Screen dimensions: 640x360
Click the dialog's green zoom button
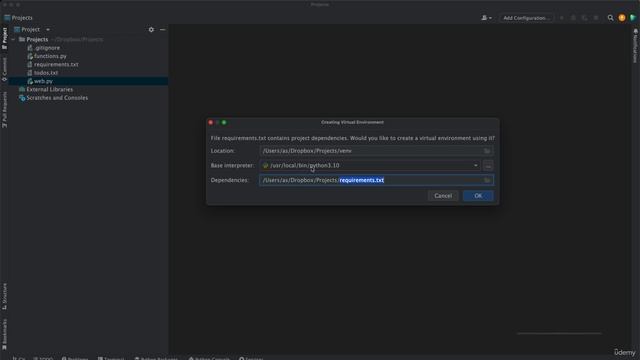point(224,122)
